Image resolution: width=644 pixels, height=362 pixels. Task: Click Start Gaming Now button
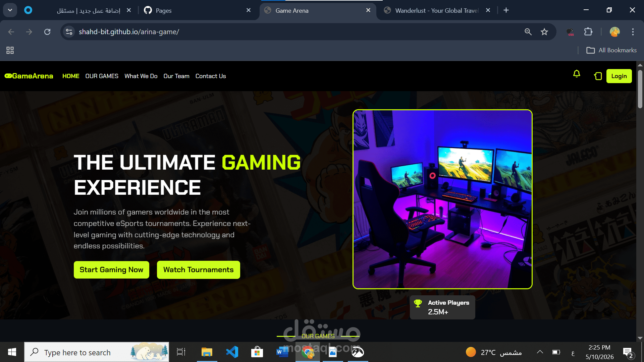click(x=111, y=270)
